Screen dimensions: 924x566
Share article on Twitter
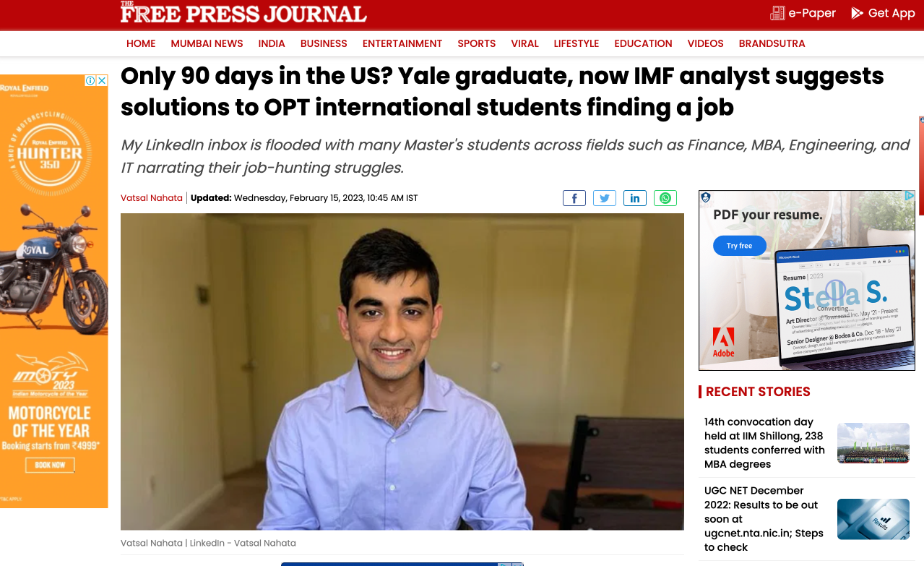(605, 198)
